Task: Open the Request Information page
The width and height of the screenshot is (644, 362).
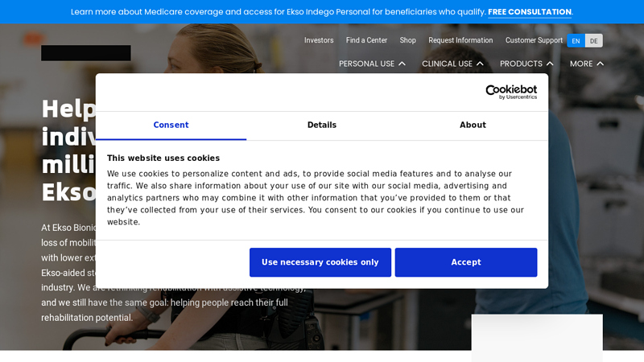Action: (x=460, y=40)
